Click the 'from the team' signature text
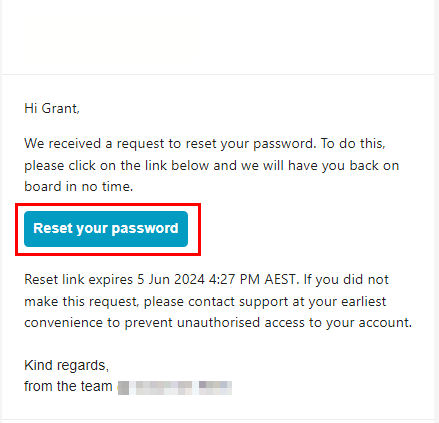Screen dimensions: 439x423 point(68,386)
